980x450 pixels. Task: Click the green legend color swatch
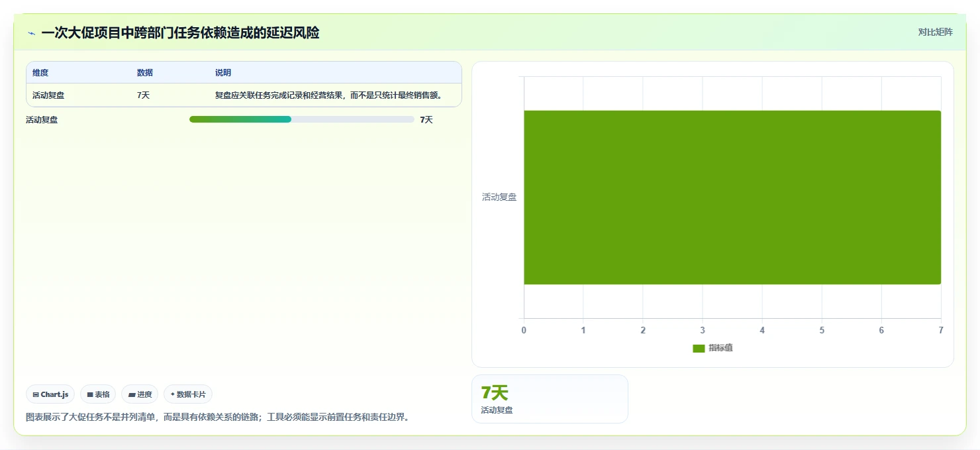point(699,349)
